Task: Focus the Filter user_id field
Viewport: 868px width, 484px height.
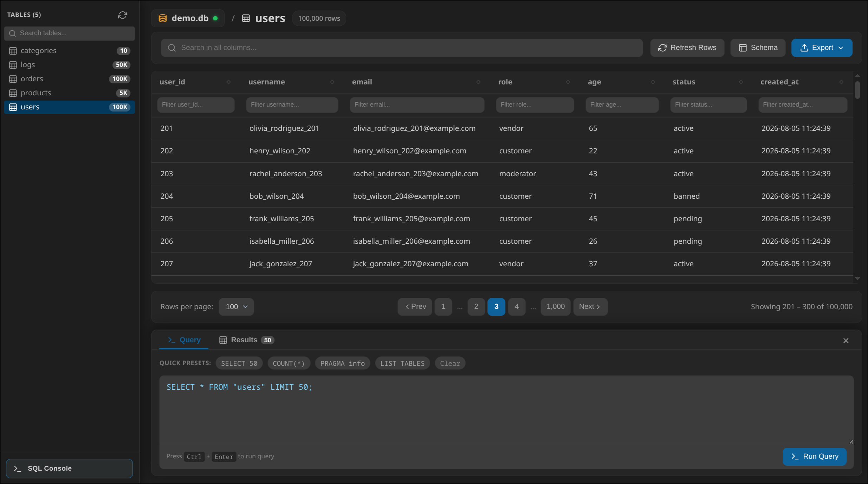Action: 196,105
